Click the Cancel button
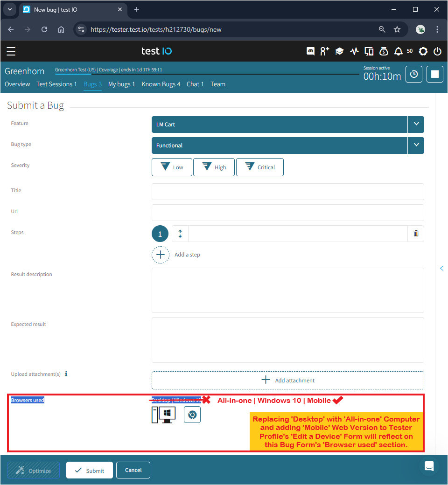Image resolution: width=448 pixels, height=485 pixels. [133, 470]
